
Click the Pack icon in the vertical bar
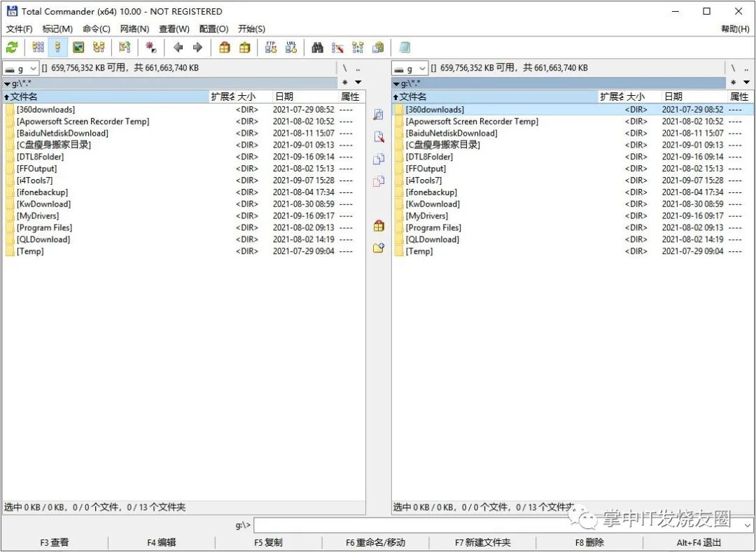tap(379, 225)
